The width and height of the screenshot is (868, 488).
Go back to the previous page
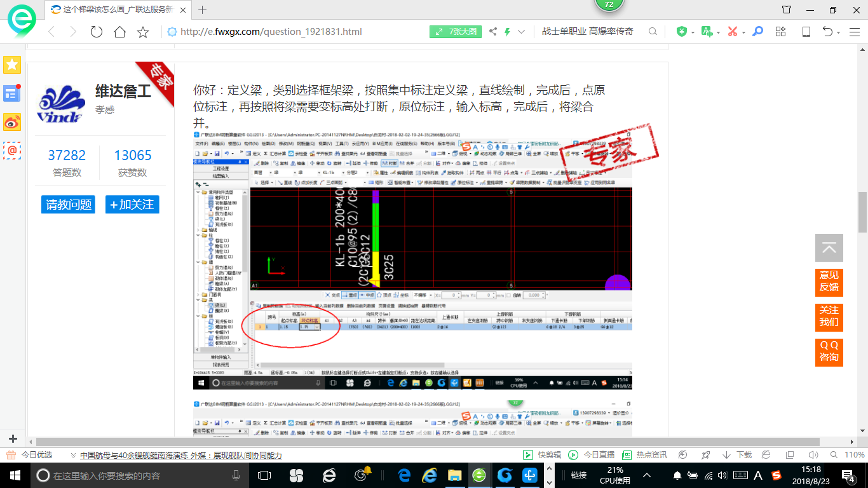click(x=51, y=32)
